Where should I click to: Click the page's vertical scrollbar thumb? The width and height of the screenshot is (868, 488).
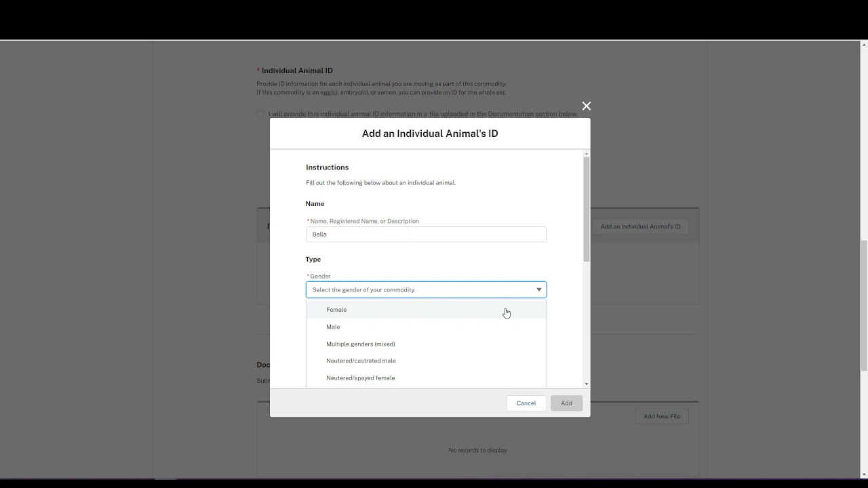[x=864, y=305]
